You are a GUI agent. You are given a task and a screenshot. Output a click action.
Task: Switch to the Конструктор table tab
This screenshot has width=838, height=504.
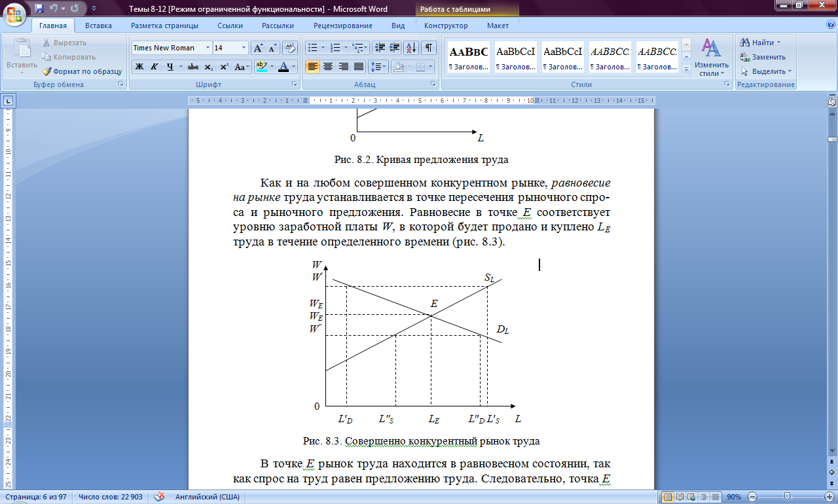pos(446,26)
